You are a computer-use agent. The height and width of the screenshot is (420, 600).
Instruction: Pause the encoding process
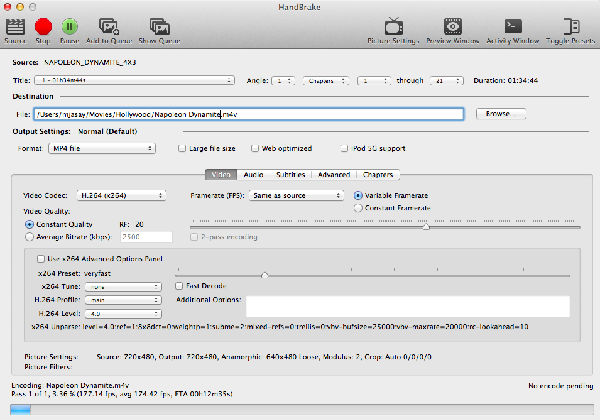(69, 27)
